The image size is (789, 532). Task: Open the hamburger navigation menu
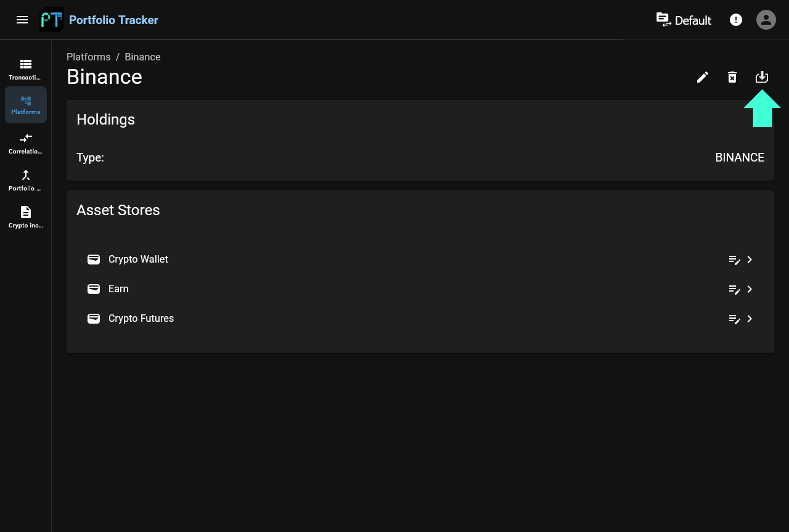coord(22,20)
